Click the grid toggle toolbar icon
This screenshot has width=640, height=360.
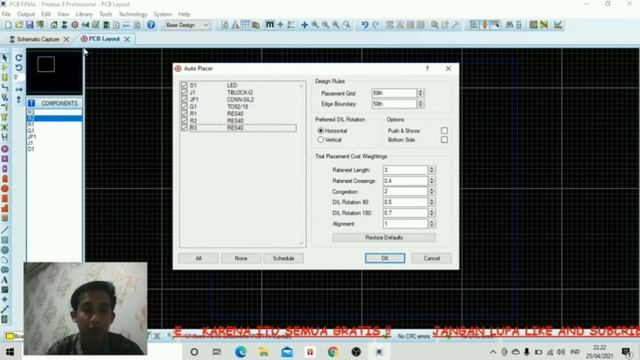tap(245, 25)
